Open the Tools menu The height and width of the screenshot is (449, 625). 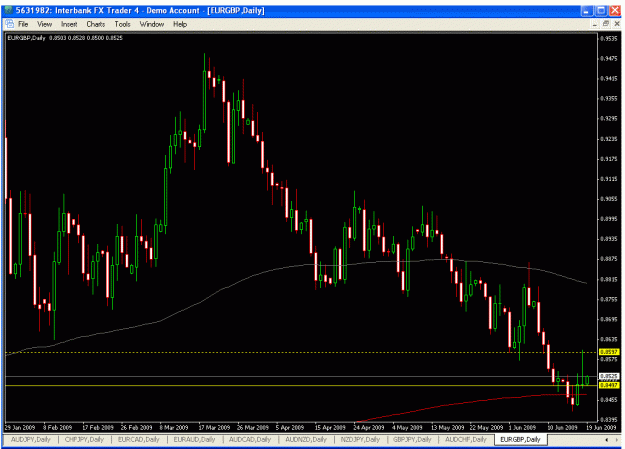pos(122,24)
